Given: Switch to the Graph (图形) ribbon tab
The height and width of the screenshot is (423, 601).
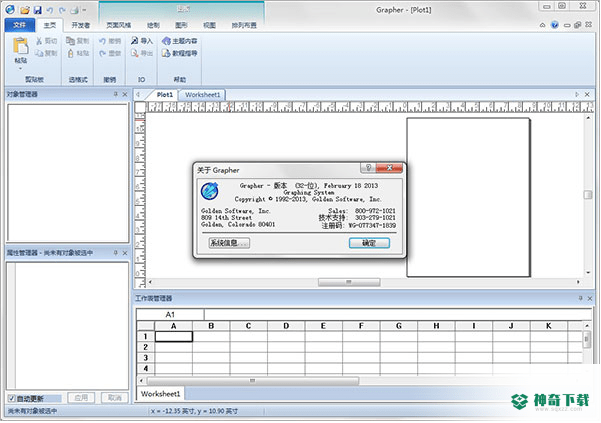Looking at the screenshot, I should pos(181,25).
